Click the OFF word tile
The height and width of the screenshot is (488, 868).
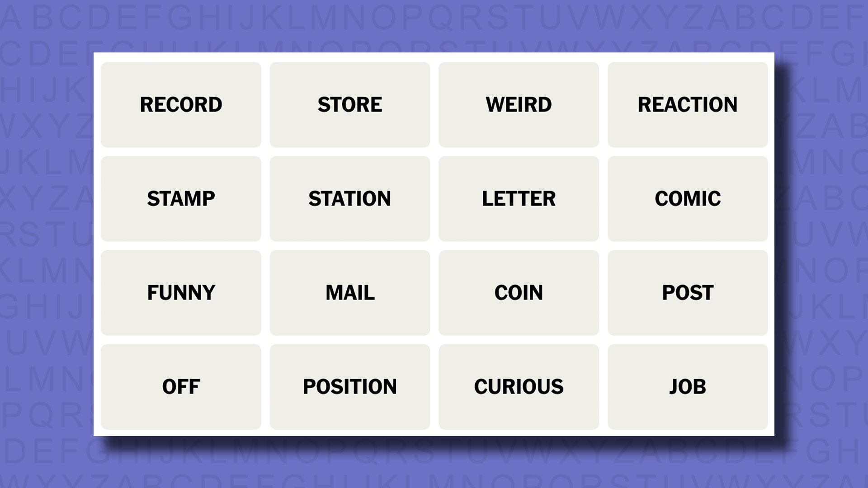181,386
